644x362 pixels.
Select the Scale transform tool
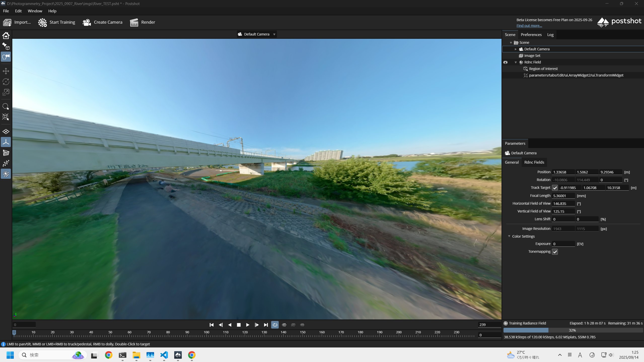coord(6,92)
